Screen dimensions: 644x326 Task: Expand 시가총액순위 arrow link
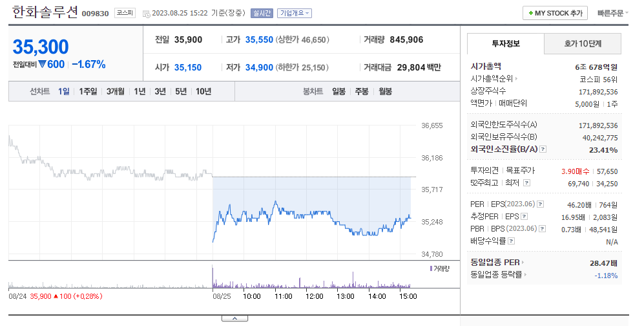[494, 78]
